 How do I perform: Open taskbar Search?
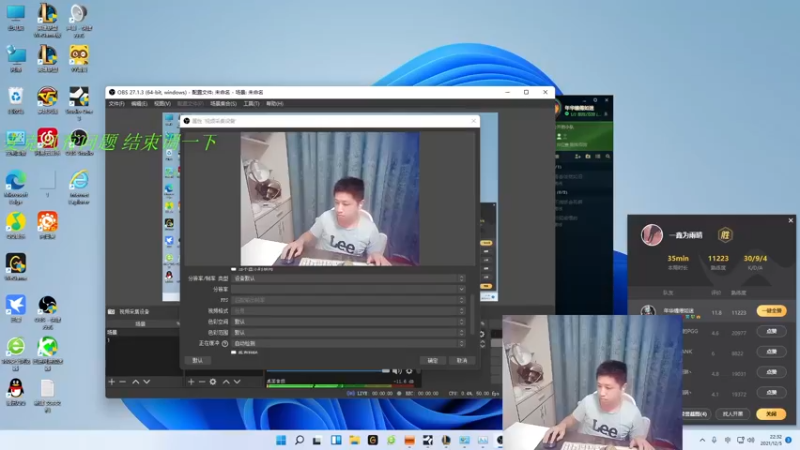299,440
